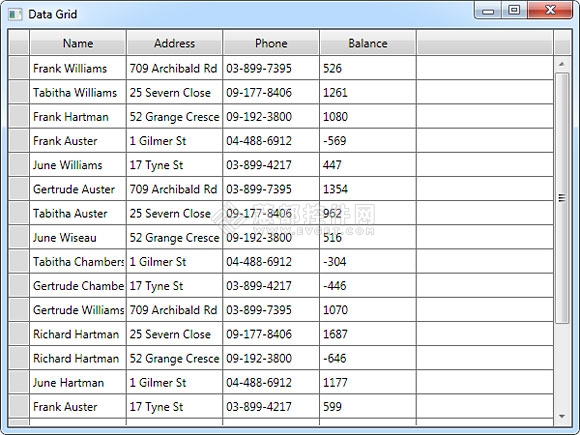This screenshot has height=435, width=580.
Task: Click the Phone column header
Action: click(271, 43)
